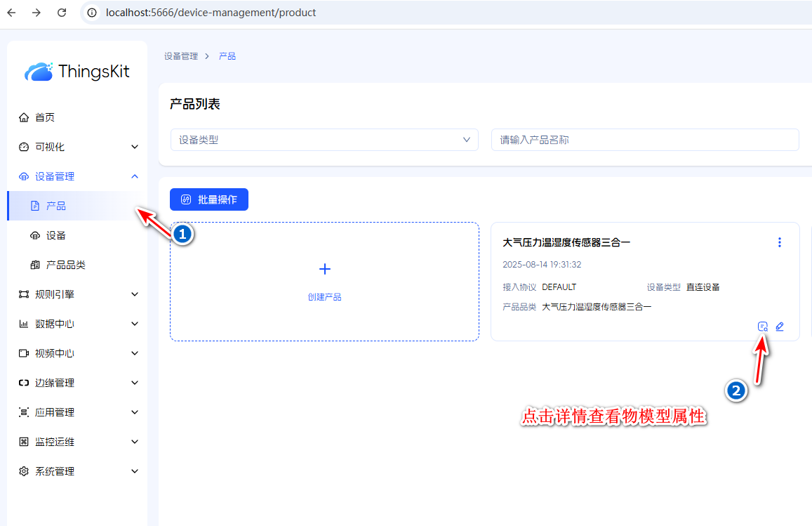The width and height of the screenshot is (812, 526).
Task: Reload the page with browser refresh icon
Action: pos(62,13)
